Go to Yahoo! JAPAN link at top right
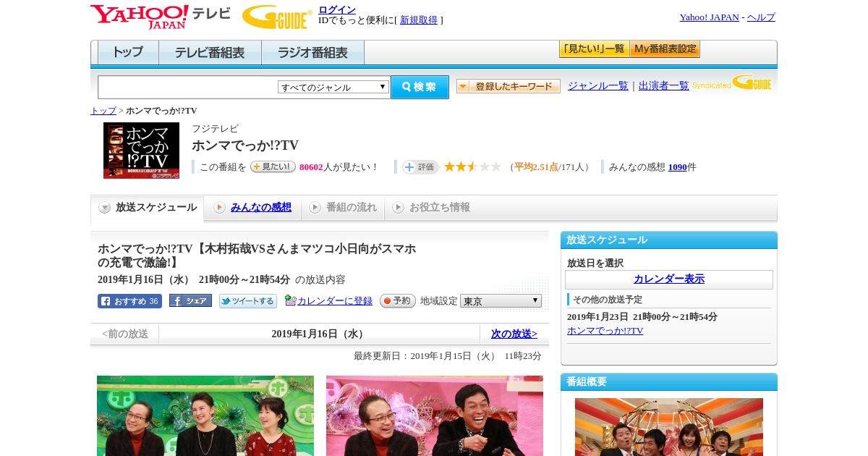This screenshot has height=456, width=868. (x=709, y=17)
